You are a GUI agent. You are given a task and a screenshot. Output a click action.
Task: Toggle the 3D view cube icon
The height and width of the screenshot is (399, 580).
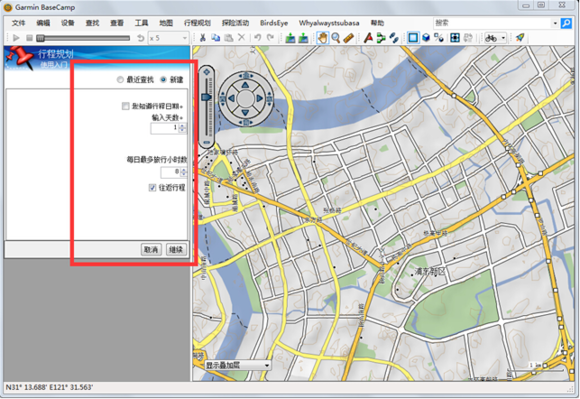point(426,38)
